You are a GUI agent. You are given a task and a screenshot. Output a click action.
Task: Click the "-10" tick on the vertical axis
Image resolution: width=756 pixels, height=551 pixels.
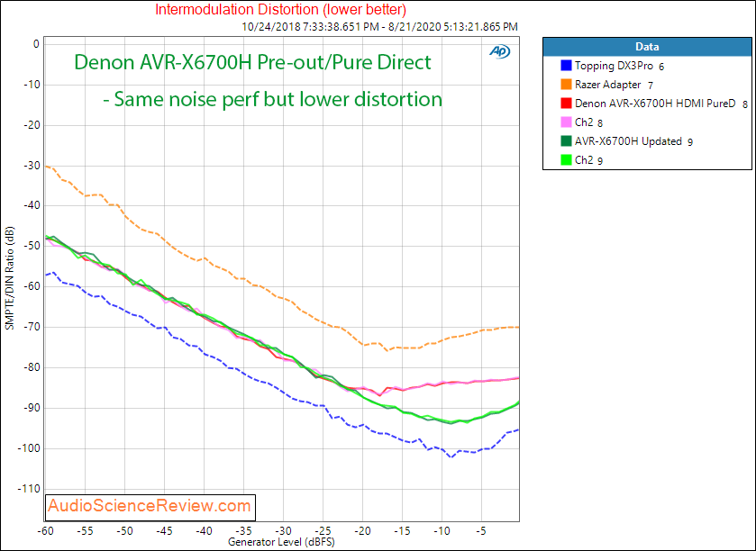coord(32,85)
